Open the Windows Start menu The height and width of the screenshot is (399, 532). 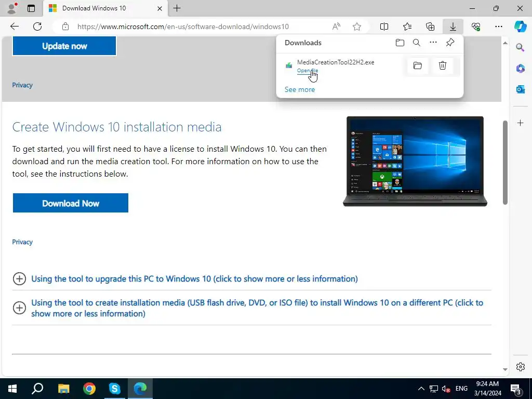click(12, 389)
